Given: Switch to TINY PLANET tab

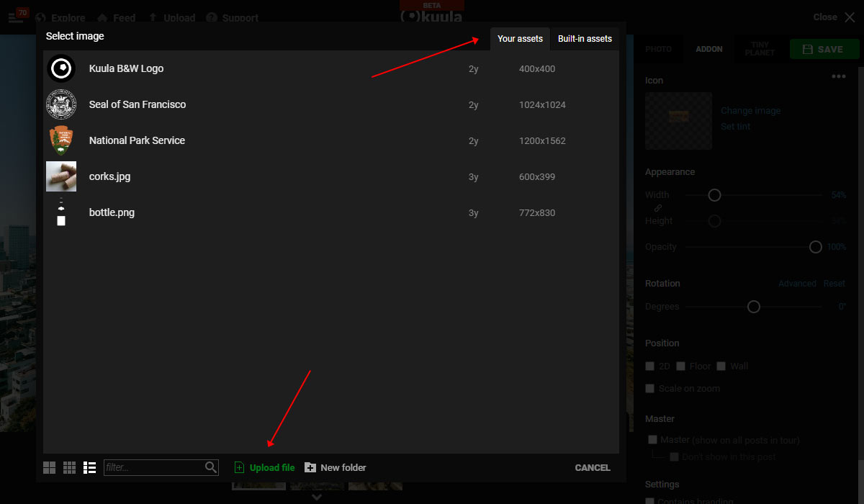Looking at the screenshot, I should point(760,49).
